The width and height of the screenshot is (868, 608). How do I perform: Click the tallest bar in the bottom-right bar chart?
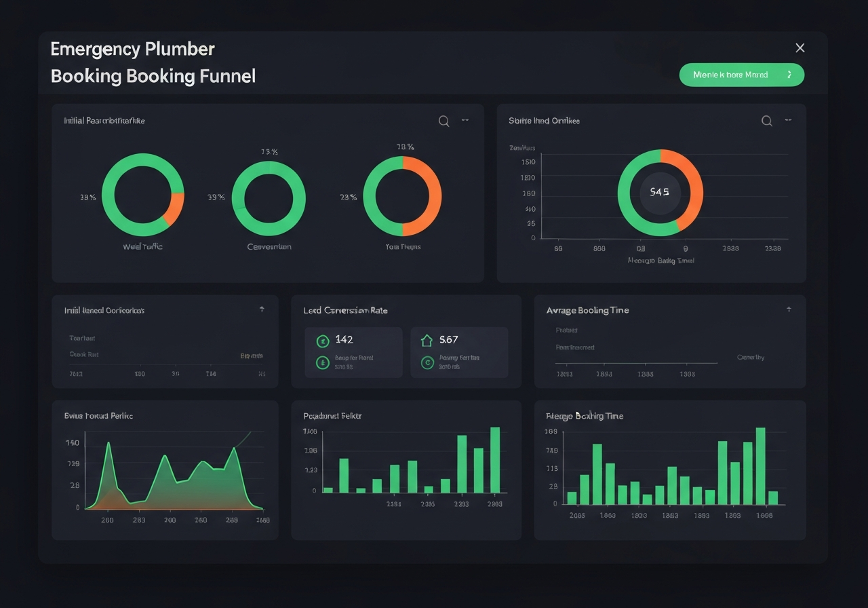(760, 466)
